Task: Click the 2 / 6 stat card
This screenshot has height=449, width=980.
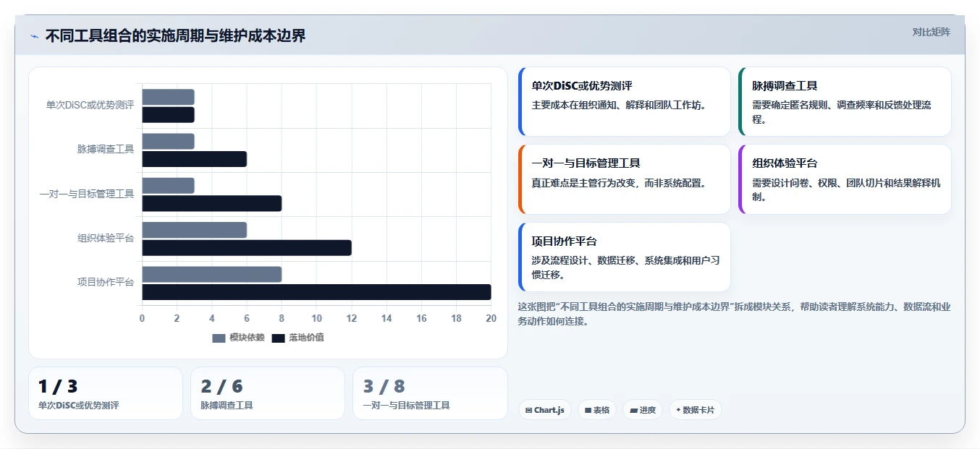Action: 268,393
